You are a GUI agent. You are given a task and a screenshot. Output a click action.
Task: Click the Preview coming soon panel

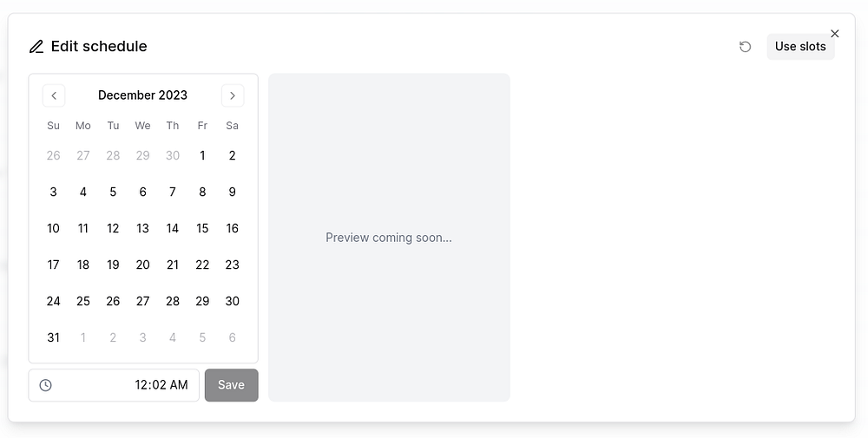click(389, 237)
